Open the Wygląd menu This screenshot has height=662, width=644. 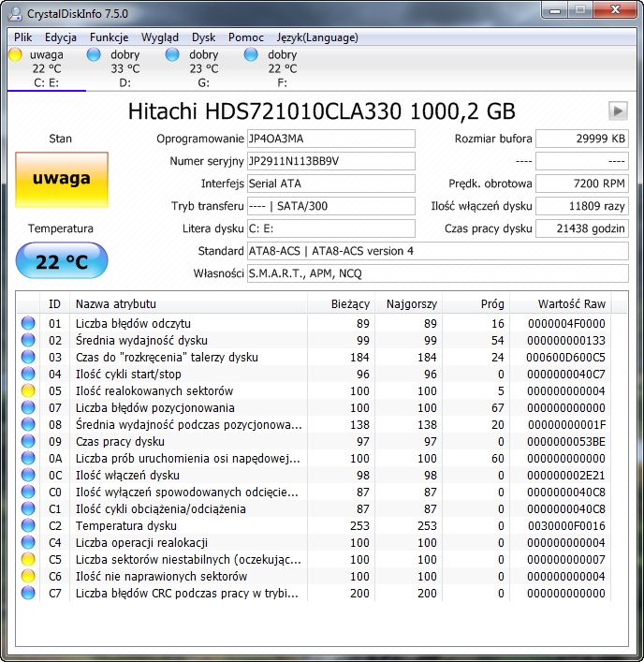pos(160,37)
